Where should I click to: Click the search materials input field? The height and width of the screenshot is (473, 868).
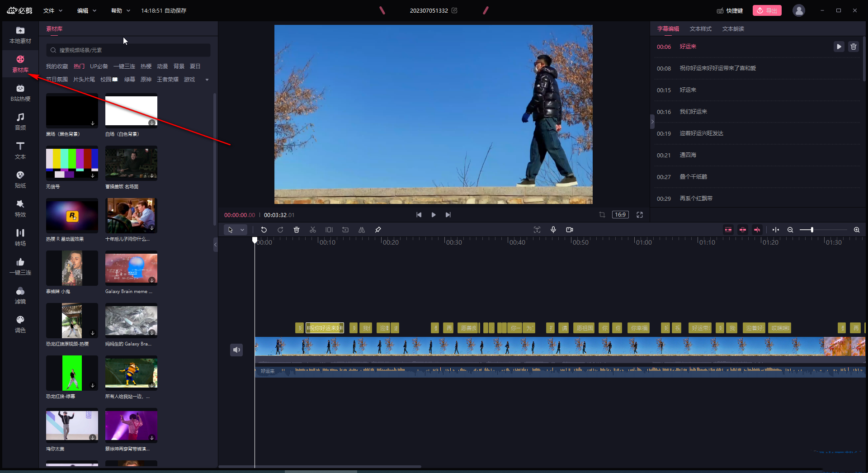pyautogui.click(x=128, y=50)
